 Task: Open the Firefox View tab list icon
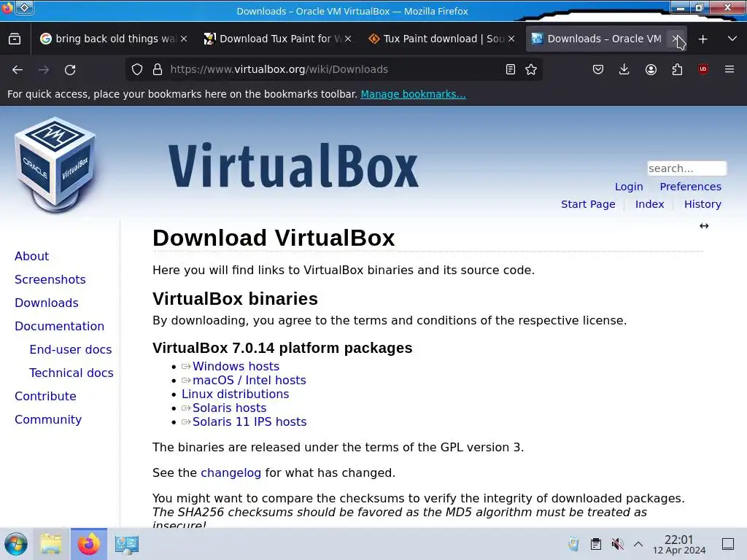pyautogui.click(x=15, y=39)
